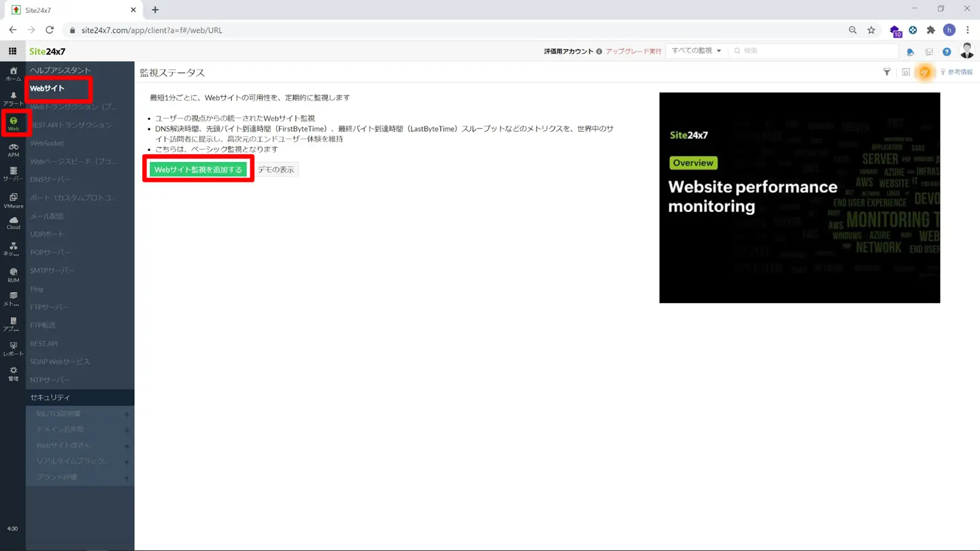980x551 pixels.
Task: Expand the ドメイン名失効 plus icon
Action: click(127, 430)
